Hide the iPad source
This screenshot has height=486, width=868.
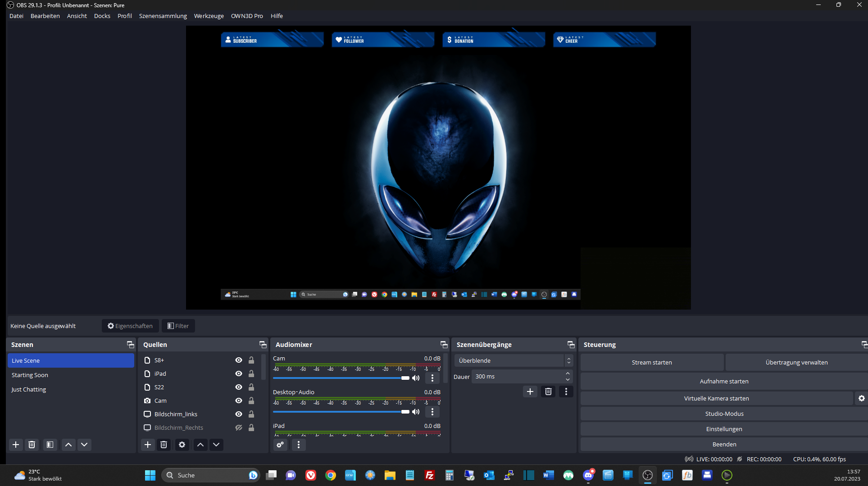pos(239,373)
